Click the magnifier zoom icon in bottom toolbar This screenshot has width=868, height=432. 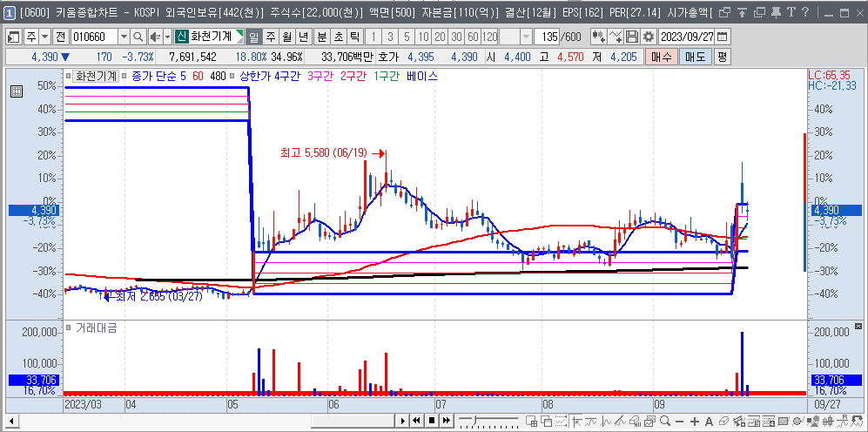tap(665, 421)
